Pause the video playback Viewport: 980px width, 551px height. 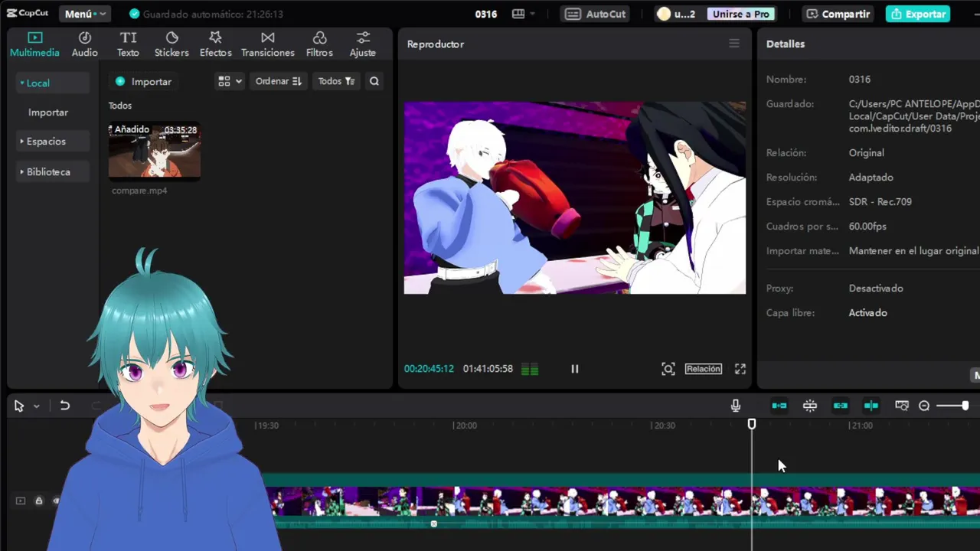(x=574, y=369)
